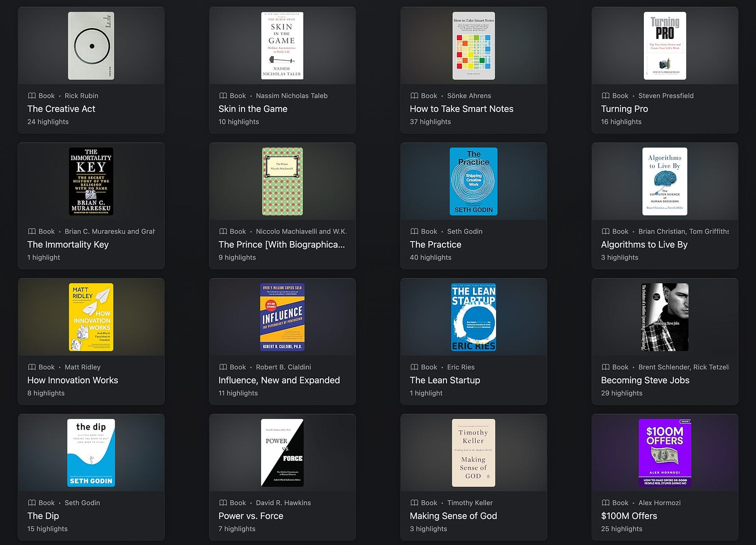Click the 40 highlights count
This screenshot has height=545, width=756.
[x=430, y=257]
